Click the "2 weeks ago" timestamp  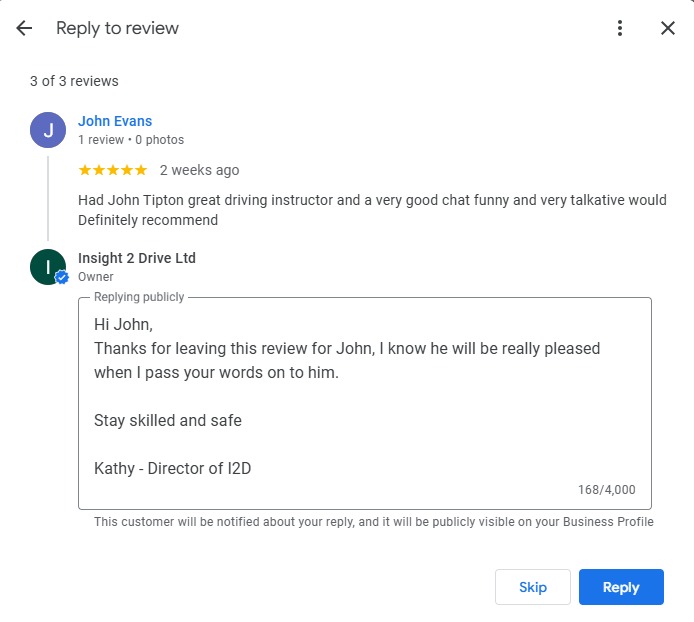coord(199,170)
